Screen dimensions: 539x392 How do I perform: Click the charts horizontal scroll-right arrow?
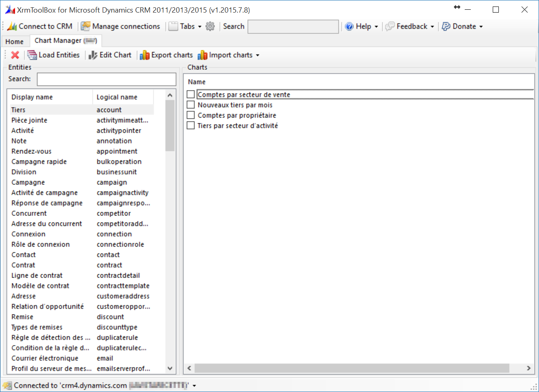[528, 368]
